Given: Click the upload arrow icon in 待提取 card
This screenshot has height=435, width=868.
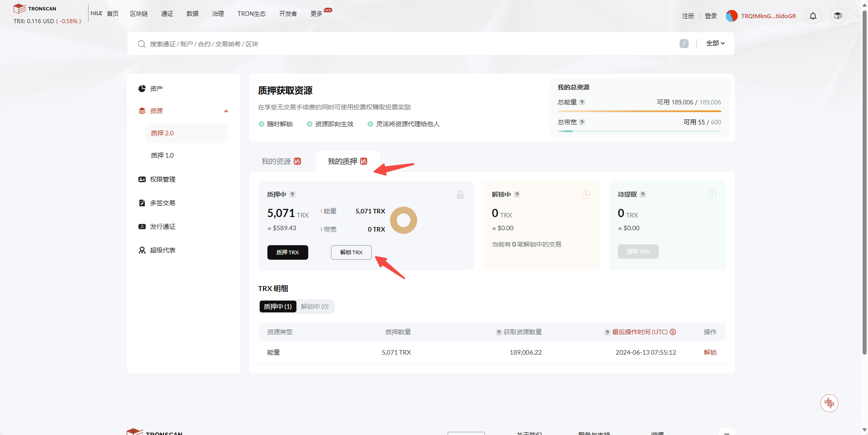Looking at the screenshot, I should click(x=712, y=194).
